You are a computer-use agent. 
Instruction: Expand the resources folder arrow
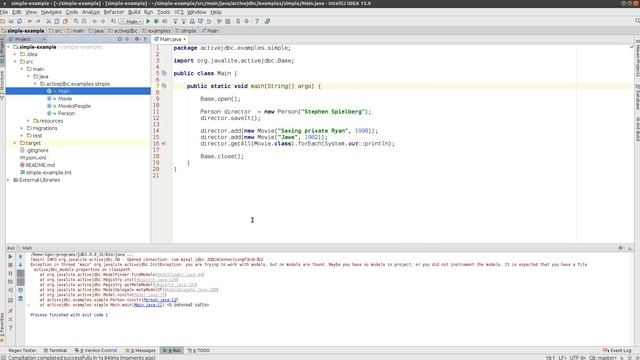29,121
